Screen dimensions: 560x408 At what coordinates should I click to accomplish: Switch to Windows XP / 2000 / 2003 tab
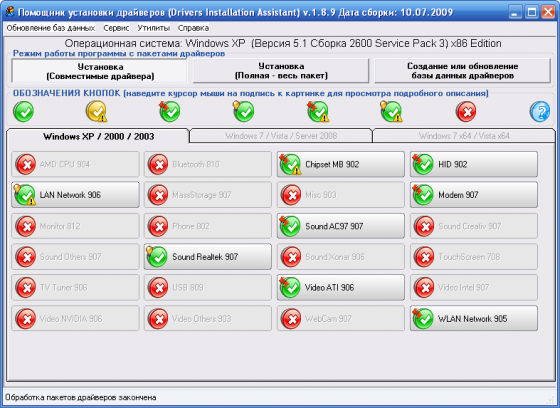(x=98, y=136)
